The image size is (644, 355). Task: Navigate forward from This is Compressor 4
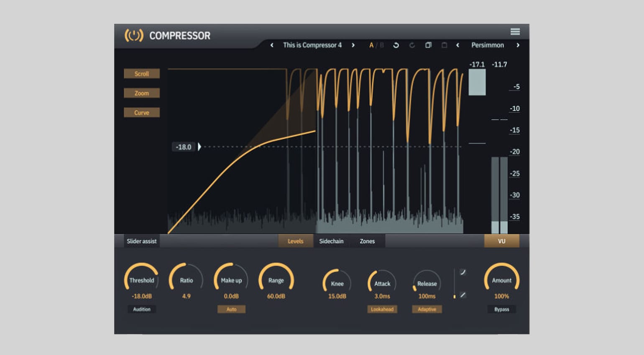point(353,45)
